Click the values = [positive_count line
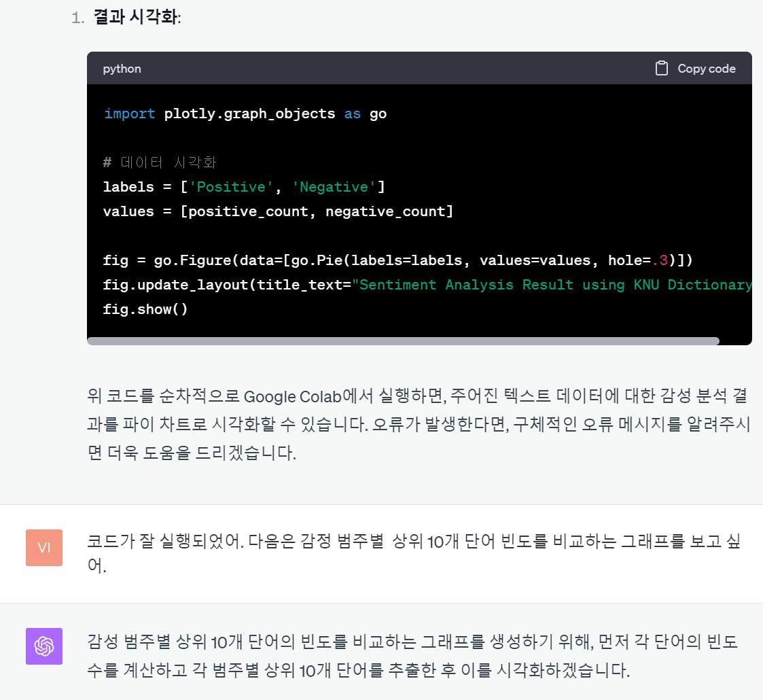This screenshot has height=700, width=763. click(x=278, y=212)
